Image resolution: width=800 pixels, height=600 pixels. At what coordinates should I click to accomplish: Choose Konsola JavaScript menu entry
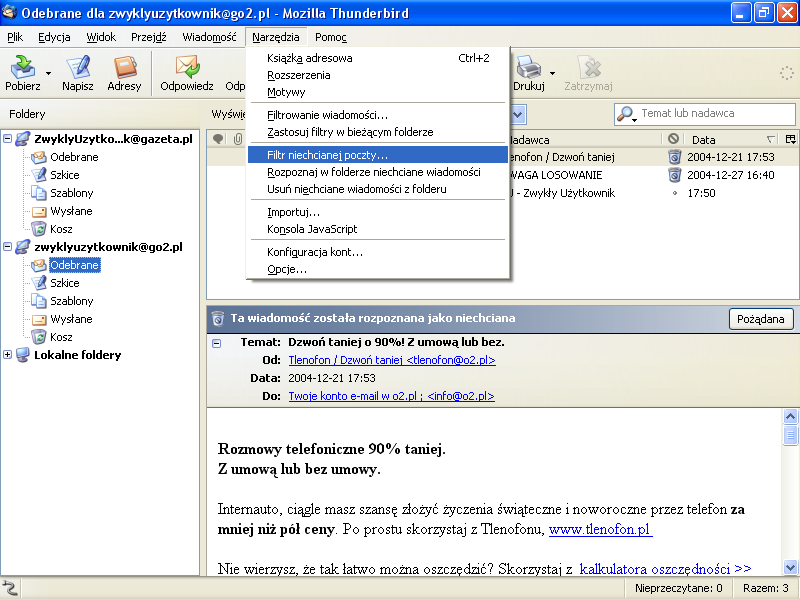pyautogui.click(x=378, y=229)
